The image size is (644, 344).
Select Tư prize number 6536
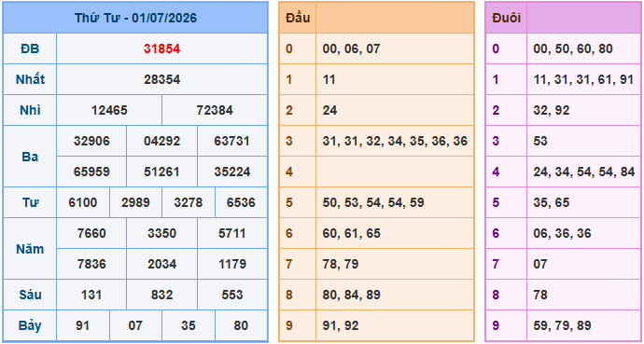click(x=241, y=202)
